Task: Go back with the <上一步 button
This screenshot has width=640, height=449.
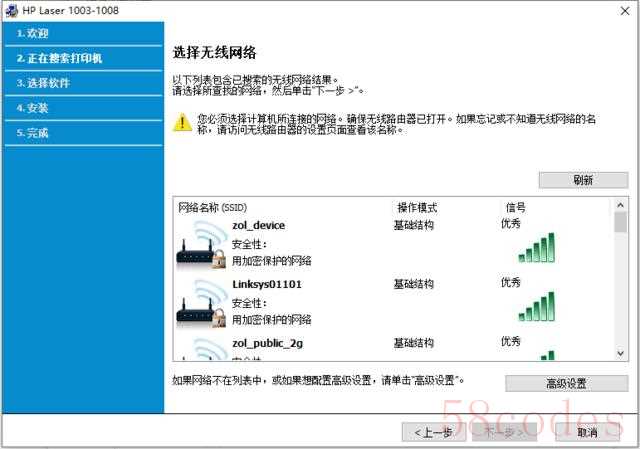Action: tap(434, 432)
